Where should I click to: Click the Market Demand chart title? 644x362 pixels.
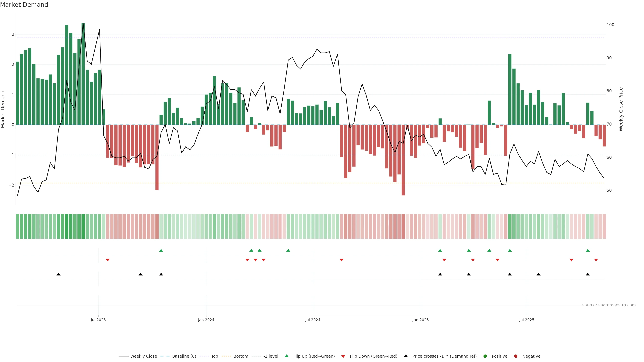click(x=24, y=5)
